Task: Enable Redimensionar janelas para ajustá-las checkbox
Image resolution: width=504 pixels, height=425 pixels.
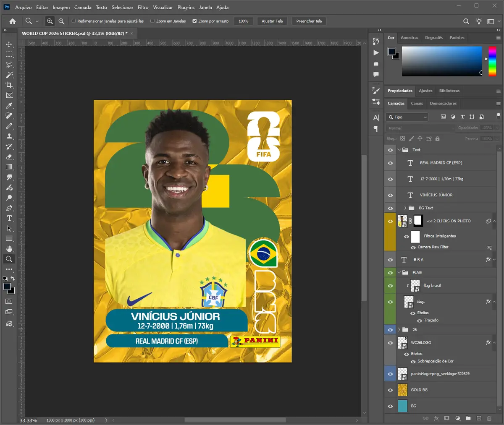Action: point(73,21)
